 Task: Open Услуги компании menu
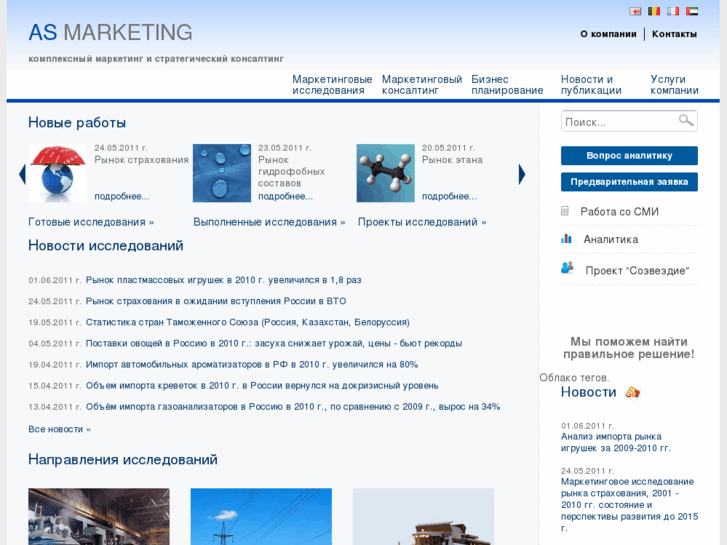674,85
